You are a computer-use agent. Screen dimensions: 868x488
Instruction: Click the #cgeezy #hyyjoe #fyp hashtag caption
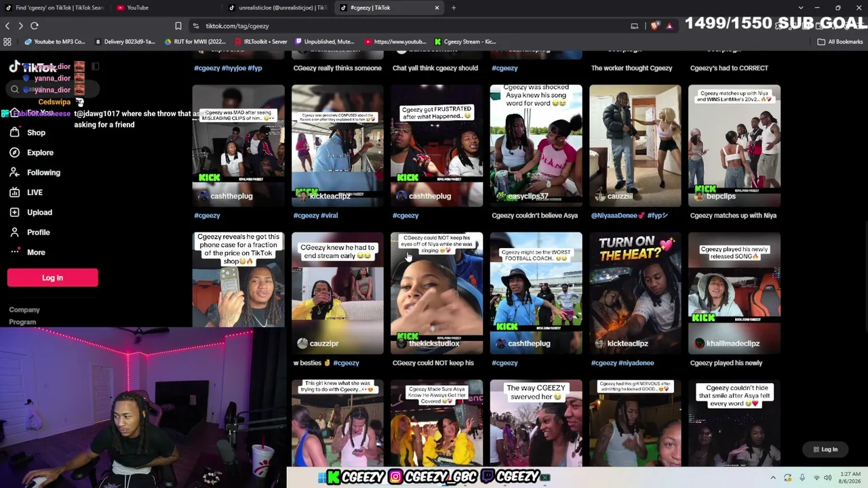(228, 68)
